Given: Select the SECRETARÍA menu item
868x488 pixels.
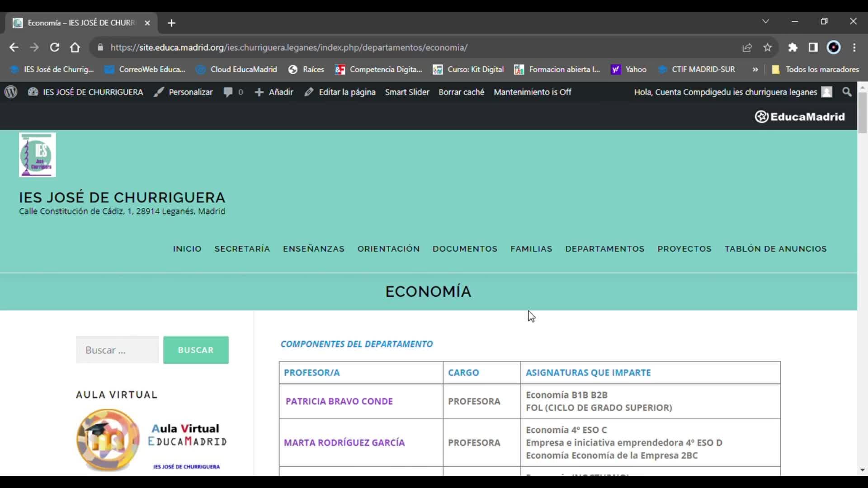Looking at the screenshot, I should 242,249.
